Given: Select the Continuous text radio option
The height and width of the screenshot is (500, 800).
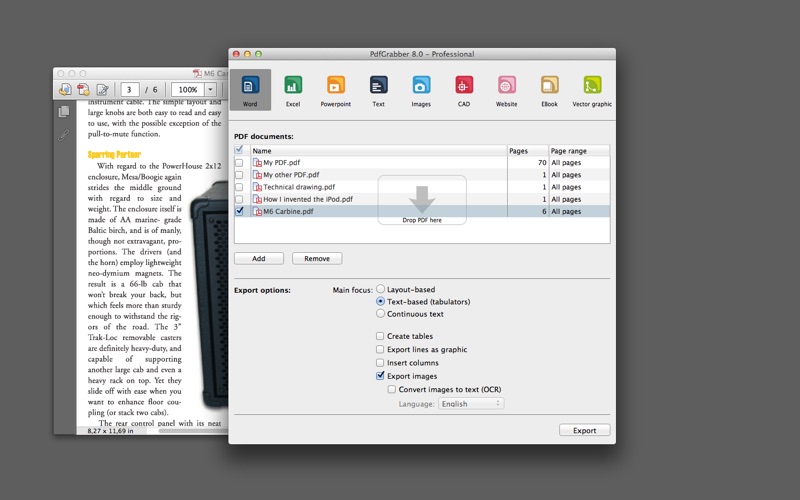Looking at the screenshot, I should pos(380,314).
